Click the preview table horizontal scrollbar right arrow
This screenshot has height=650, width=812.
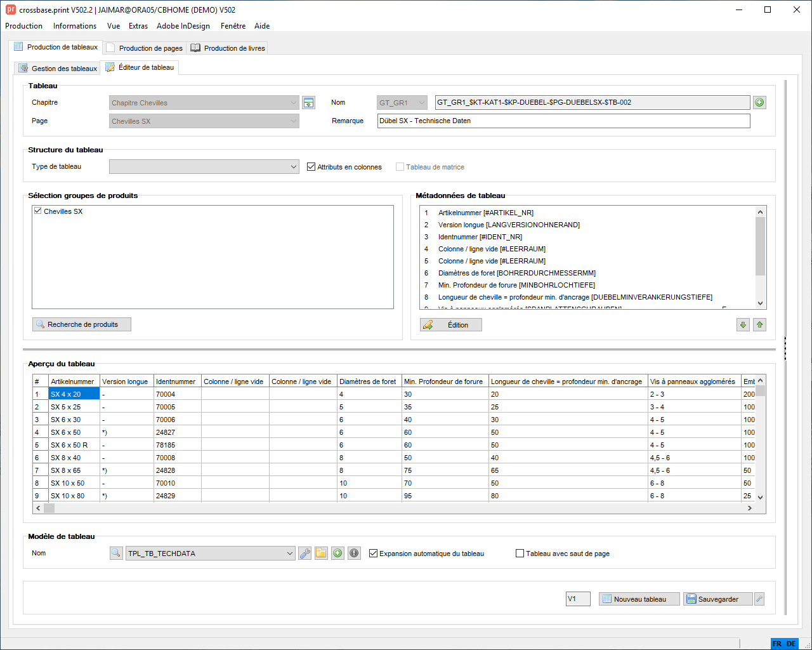(750, 508)
